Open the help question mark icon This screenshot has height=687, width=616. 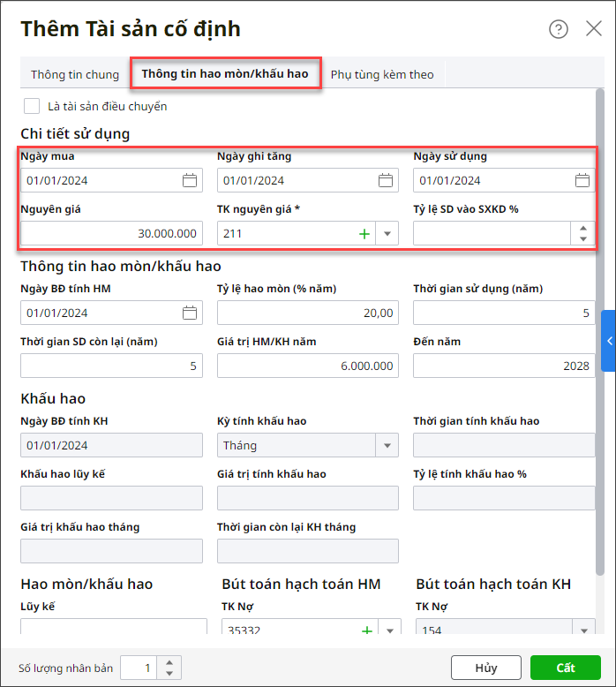(x=559, y=29)
